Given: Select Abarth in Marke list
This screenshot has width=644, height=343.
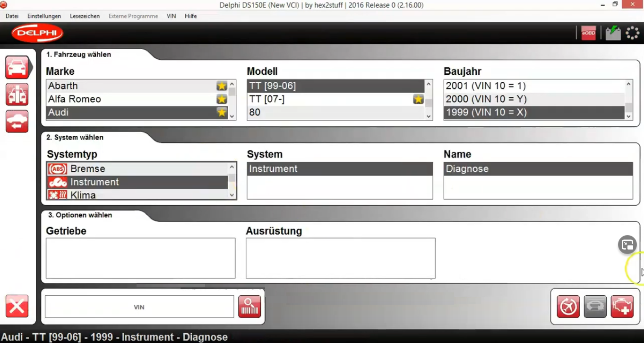Looking at the screenshot, I should point(137,86).
